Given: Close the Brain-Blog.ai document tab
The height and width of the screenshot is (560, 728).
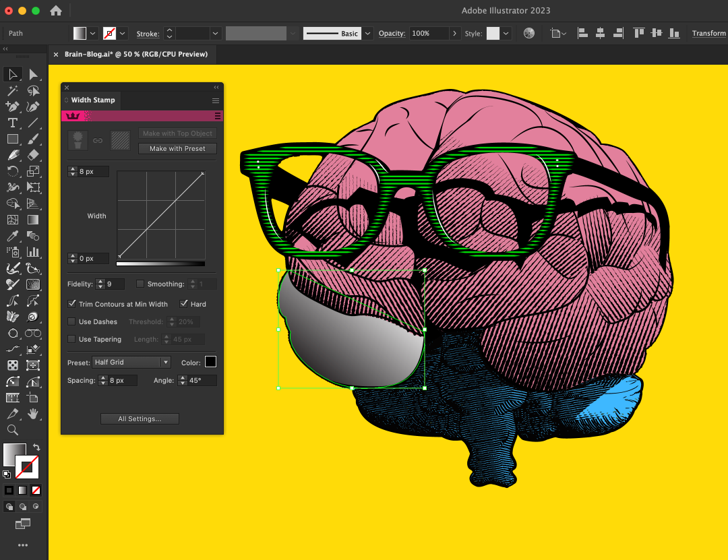Looking at the screenshot, I should tap(56, 55).
